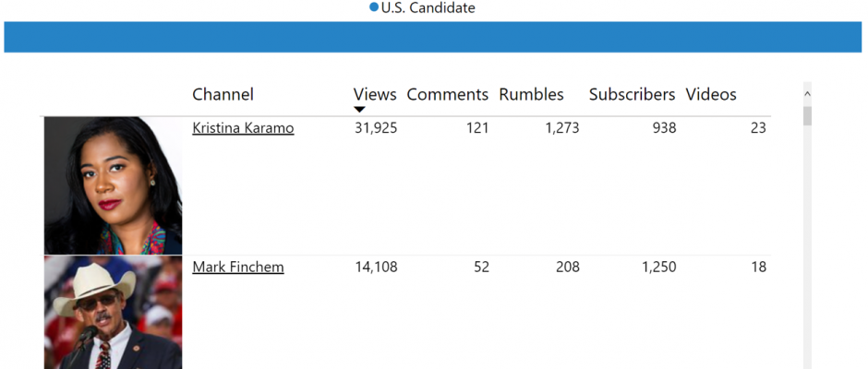Image resolution: width=868 pixels, height=369 pixels.
Task: Sort by Subscribers column header
Action: [x=632, y=95]
